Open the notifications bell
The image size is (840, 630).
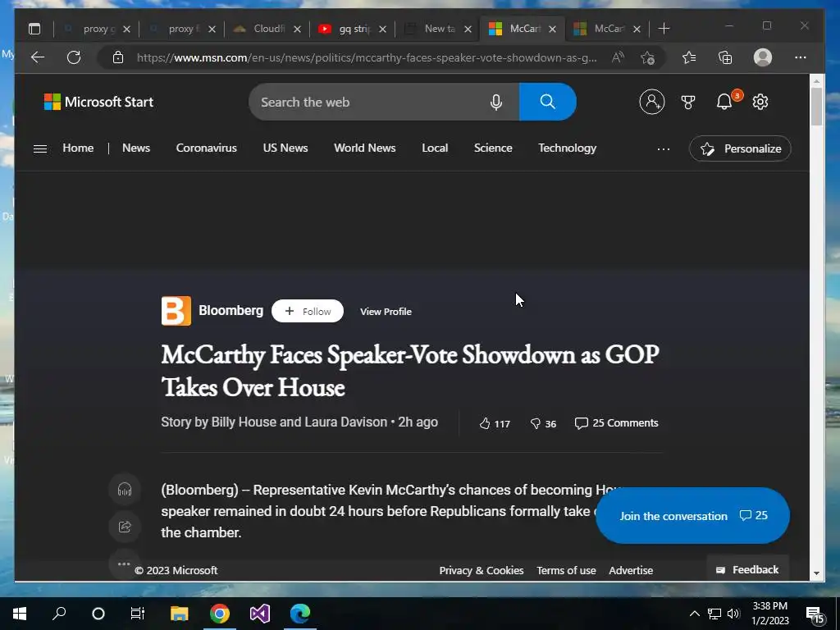pos(725,102)
